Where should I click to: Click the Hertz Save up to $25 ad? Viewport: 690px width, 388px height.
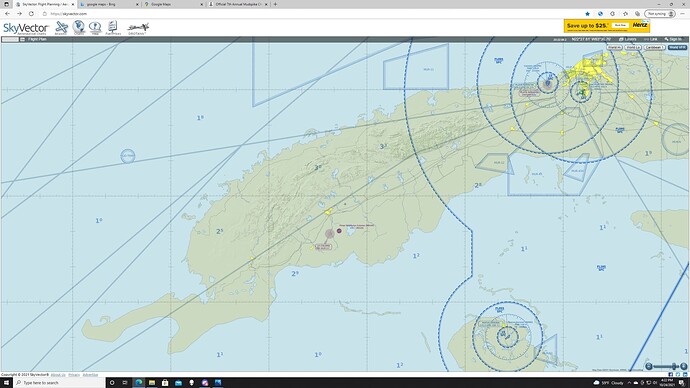(607, 26)
